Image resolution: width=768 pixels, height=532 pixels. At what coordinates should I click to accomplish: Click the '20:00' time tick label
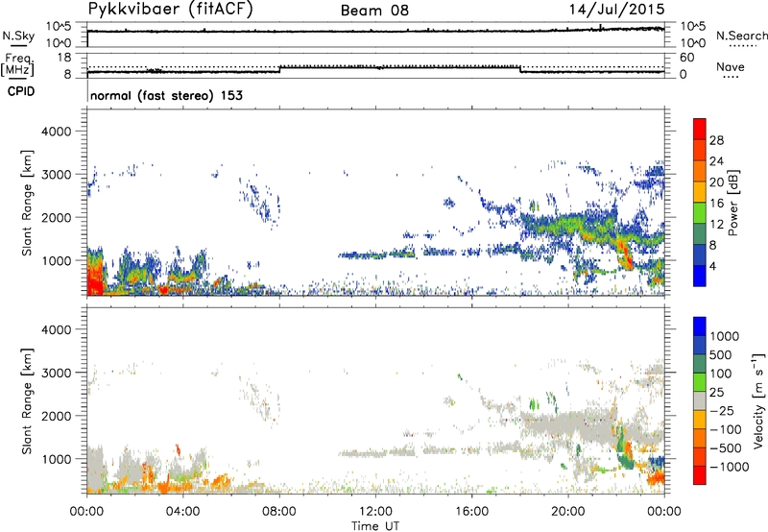[568, 512]
